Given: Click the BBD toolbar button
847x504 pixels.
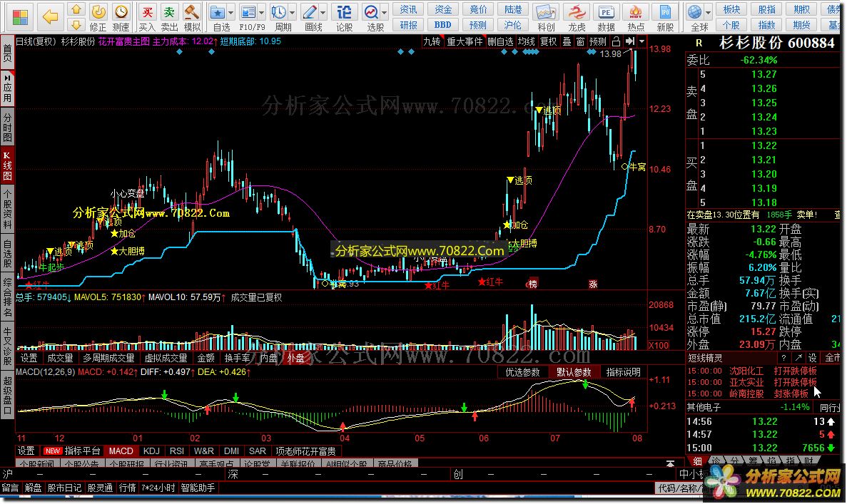Looking at the screenshot, I should click(443, 25).
